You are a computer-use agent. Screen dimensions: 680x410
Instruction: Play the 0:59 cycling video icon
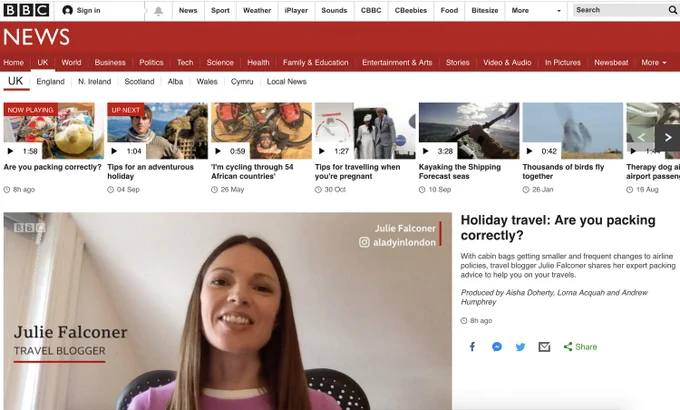[x=218, y=151]
